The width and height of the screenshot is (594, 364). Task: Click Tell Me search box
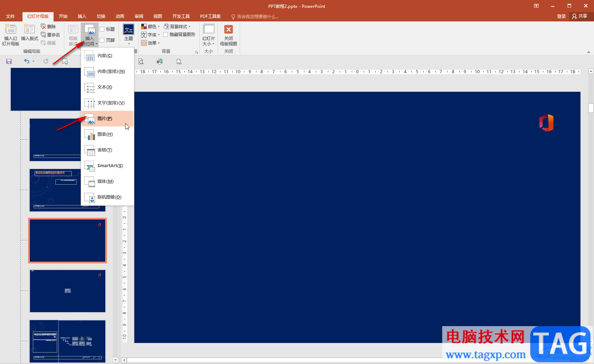point(255,16)
